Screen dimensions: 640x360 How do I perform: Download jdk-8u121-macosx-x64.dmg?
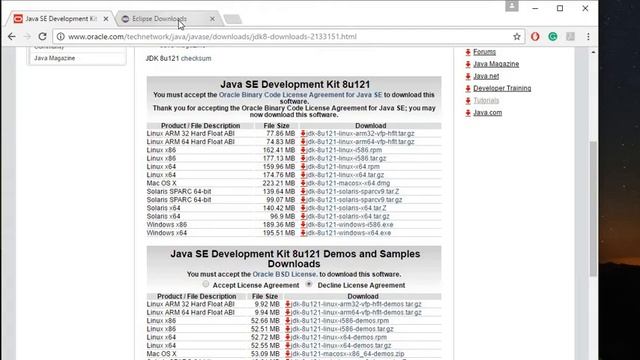[x=348, y=183]
